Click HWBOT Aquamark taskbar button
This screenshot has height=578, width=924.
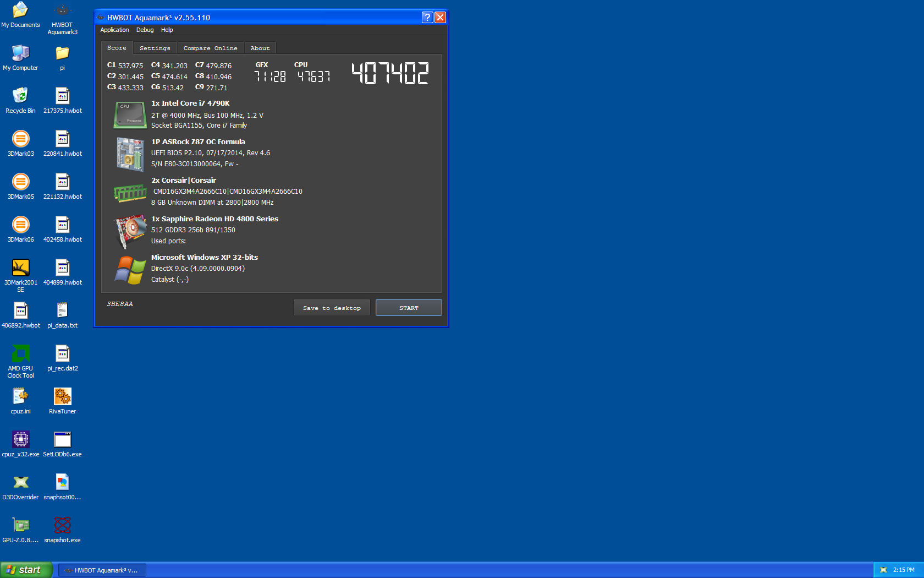click(102, 570)
